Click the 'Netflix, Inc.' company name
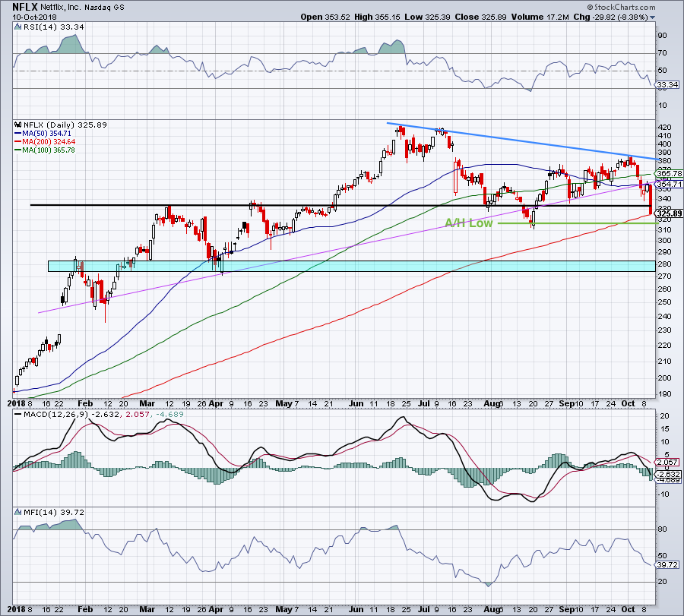 pyautogui.click(x=61, y=8)
